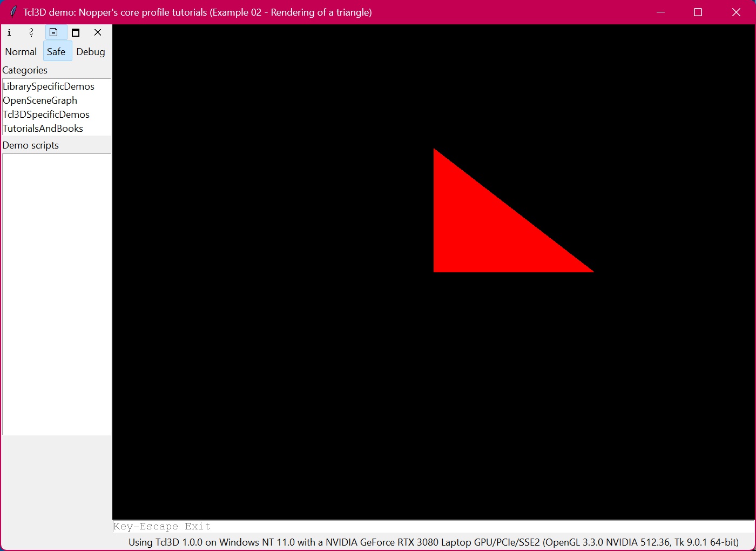756x551 pixels.
Task: Click the info 'i' toolbar icon
Action: point(9,32)
